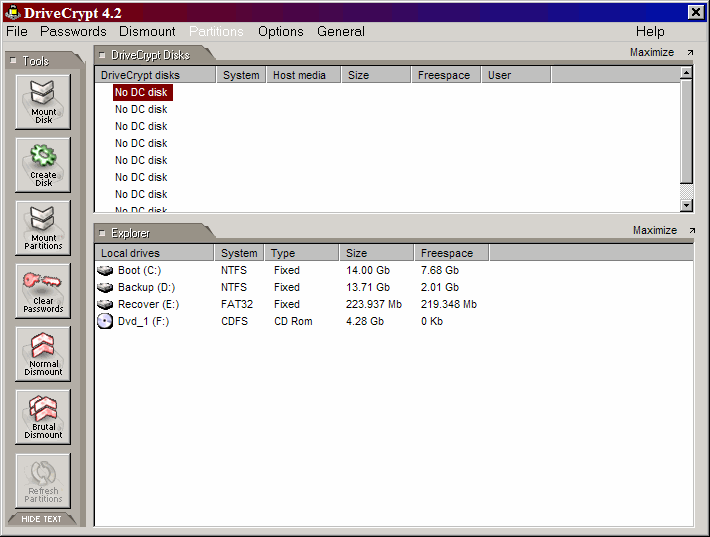Select the Boot (C:) drive row
710x537 pixels.
coord(394,270)
